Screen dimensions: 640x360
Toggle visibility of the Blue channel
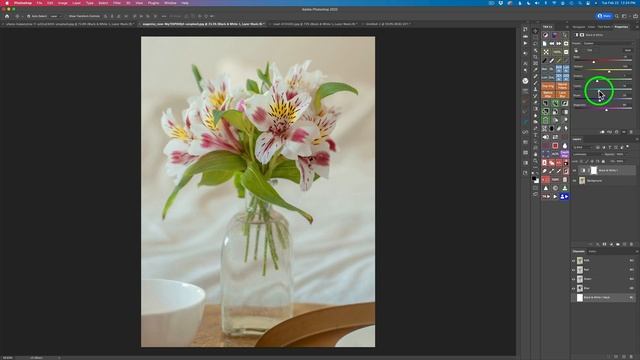click(x=573, y=288)
